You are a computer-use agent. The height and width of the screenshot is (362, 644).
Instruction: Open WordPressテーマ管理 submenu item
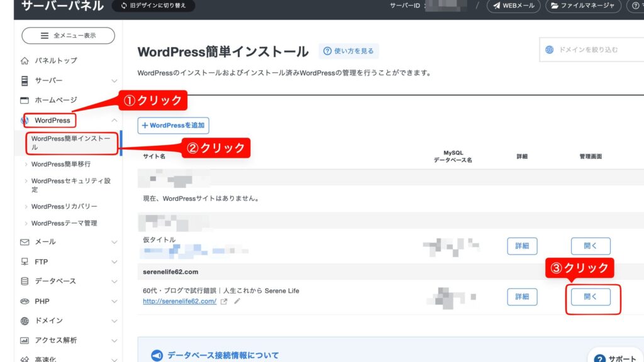(64, 223)
